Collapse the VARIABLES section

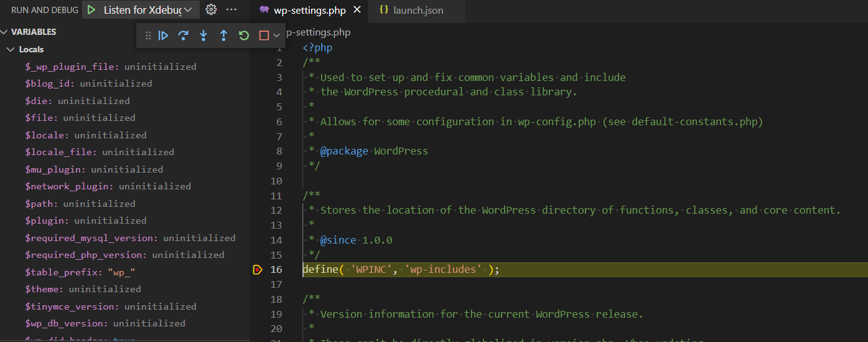click(x=5, y=32)
